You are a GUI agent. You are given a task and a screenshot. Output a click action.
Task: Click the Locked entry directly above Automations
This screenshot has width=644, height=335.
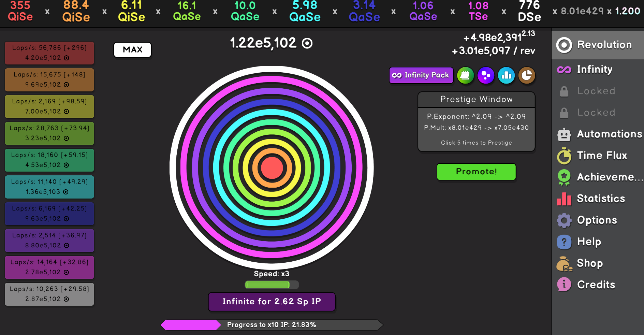[598, 113]
